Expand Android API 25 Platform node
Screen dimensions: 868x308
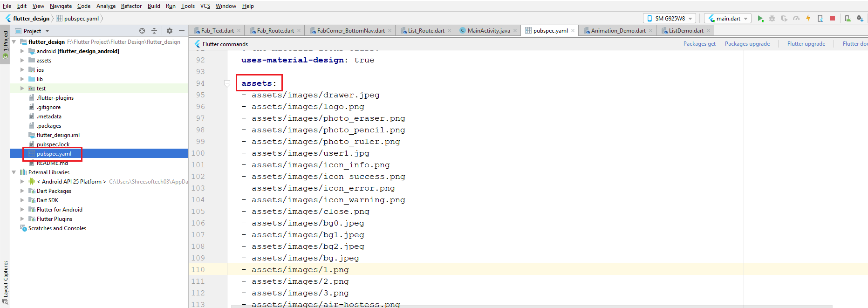coord(22,182)
